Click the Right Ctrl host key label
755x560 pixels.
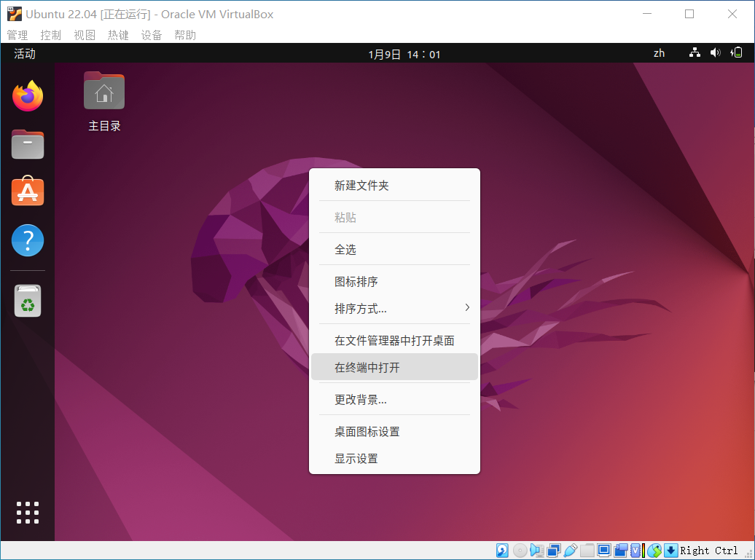pos(709,551)
